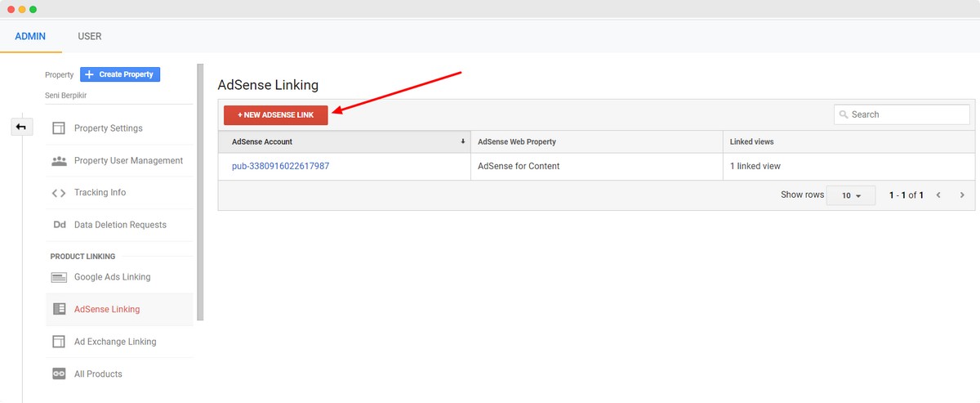Click the Property User Management people icon
Viewport: 980px width, 403px height.
[59, 161]
